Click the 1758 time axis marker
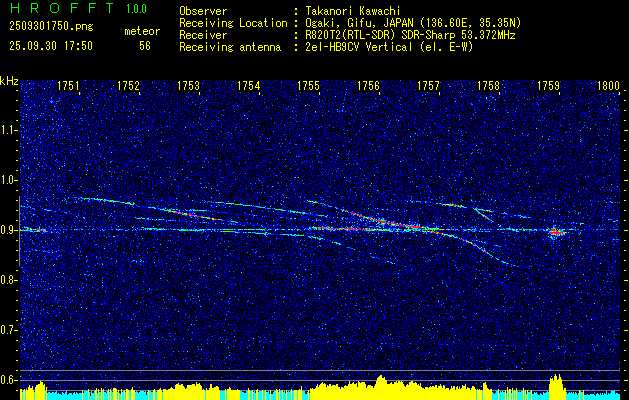This screenshot has width=629, height=400. pos(489,86)
